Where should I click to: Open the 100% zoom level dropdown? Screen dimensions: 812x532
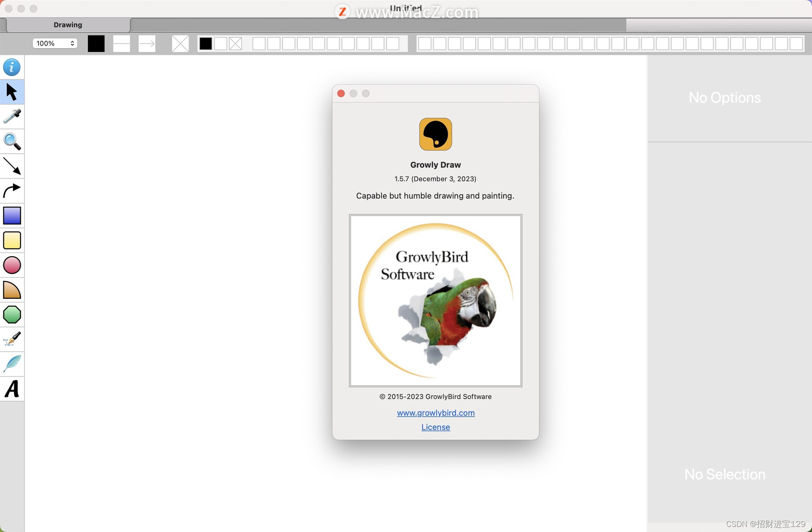55,43
